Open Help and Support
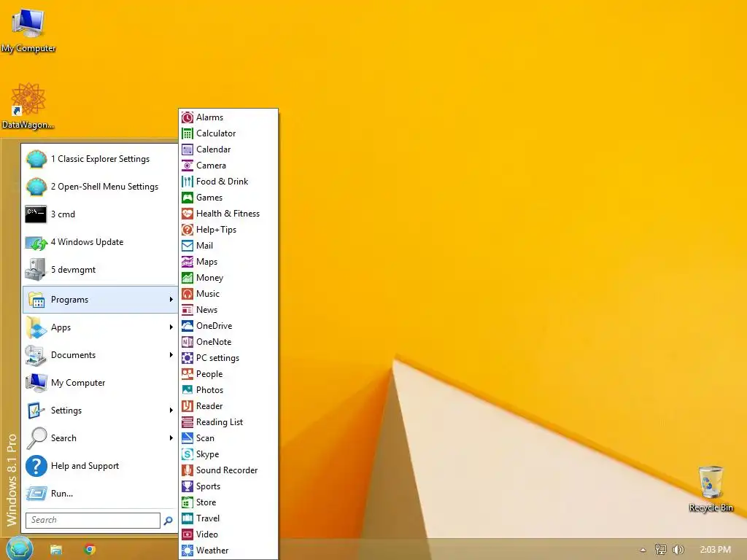The width and height of the screenshot is (747, 560). click(100, 466)
